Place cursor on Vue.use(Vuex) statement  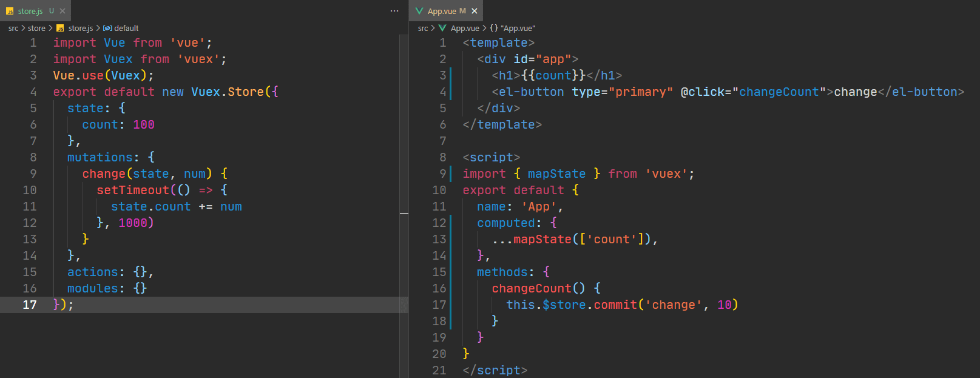click(103, 76)
